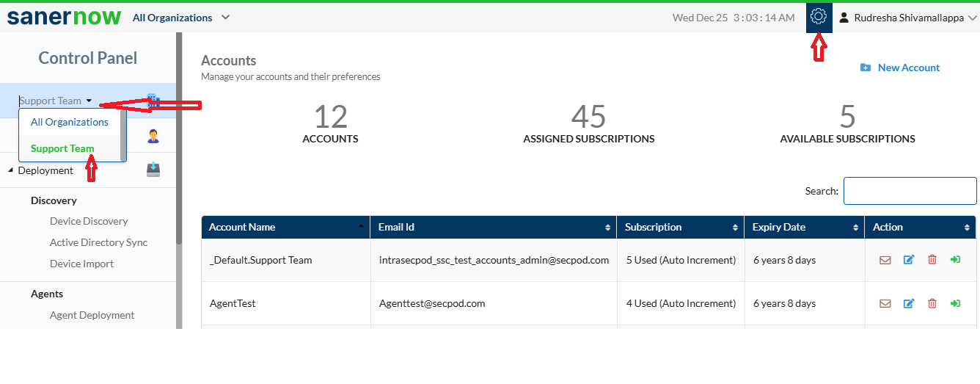Delete the _Default.Support Team account

[x=932, y=260]
